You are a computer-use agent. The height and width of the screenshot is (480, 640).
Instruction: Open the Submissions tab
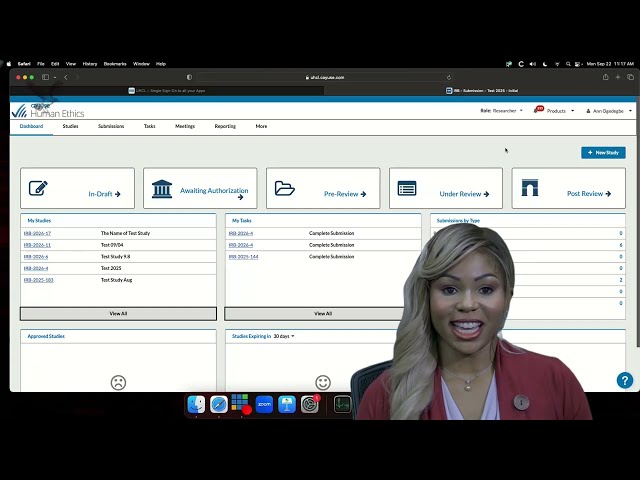pyautogui.click(x=111, y=126)
